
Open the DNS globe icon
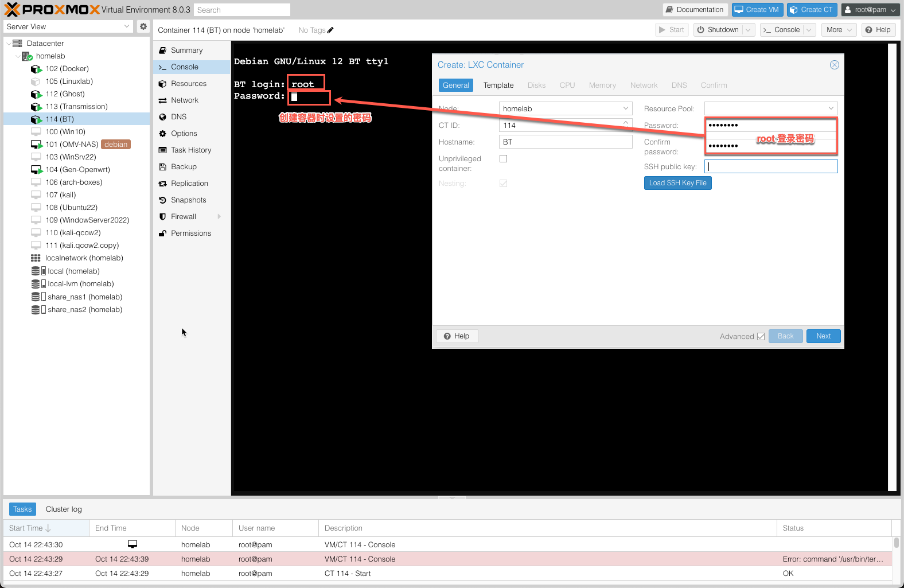(x=162, y=117)
